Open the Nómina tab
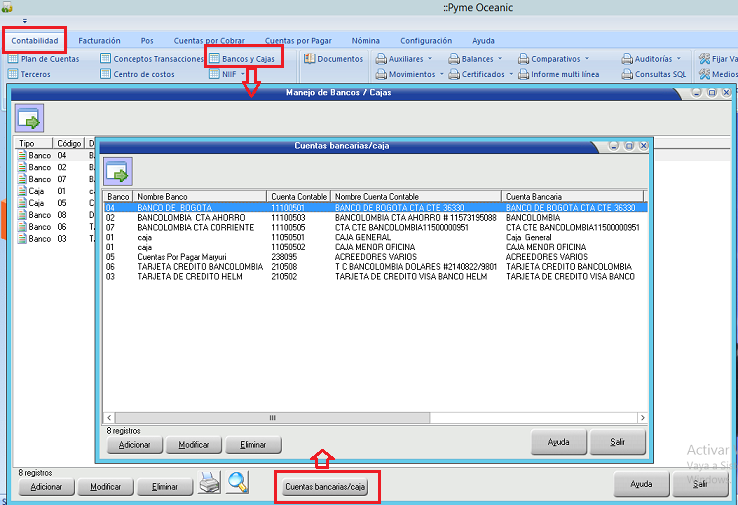Viewport: 738px width, 505px height. (x=365, y=41)
